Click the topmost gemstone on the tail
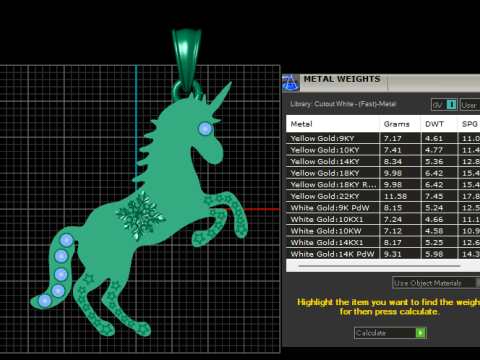The image size is (480, 360). (66, 240)
